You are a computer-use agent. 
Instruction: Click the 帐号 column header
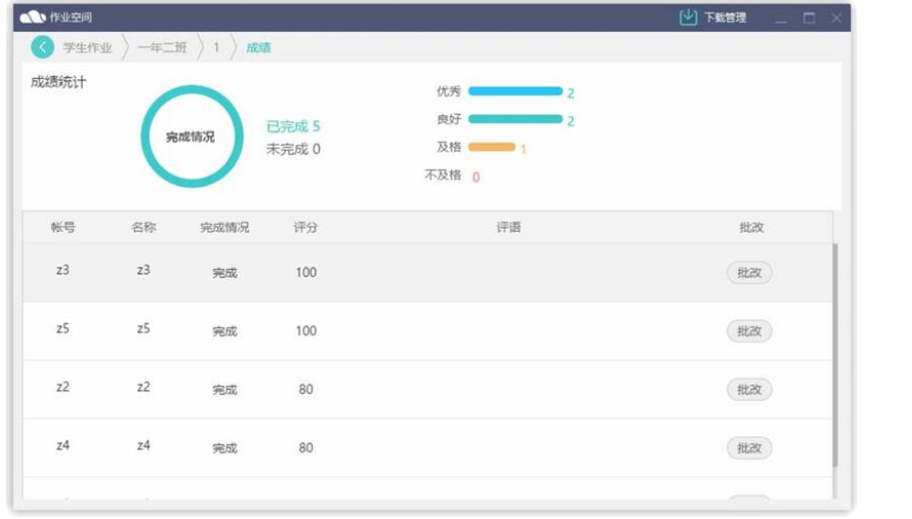[63, 228]
